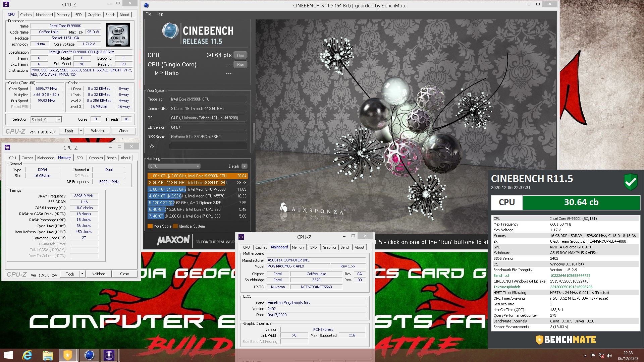644x362 pixels.
Task: Run the CPU benchmark
Action: (240, 55)
